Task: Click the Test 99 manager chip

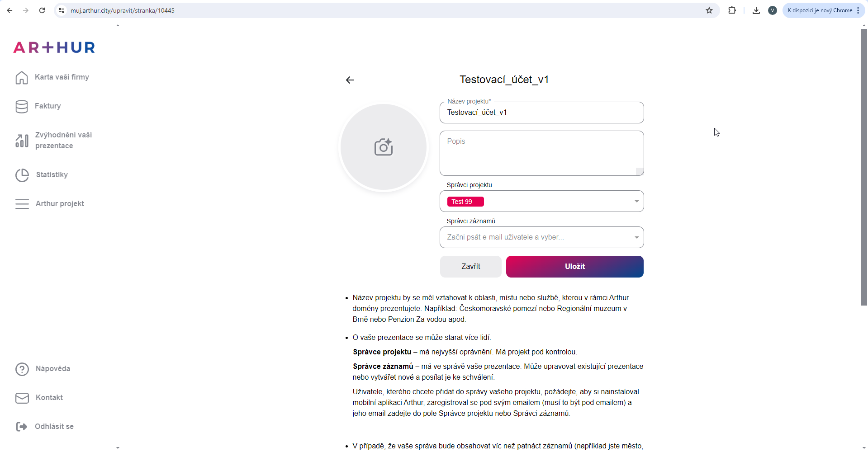Action: (x=465, y=202)
